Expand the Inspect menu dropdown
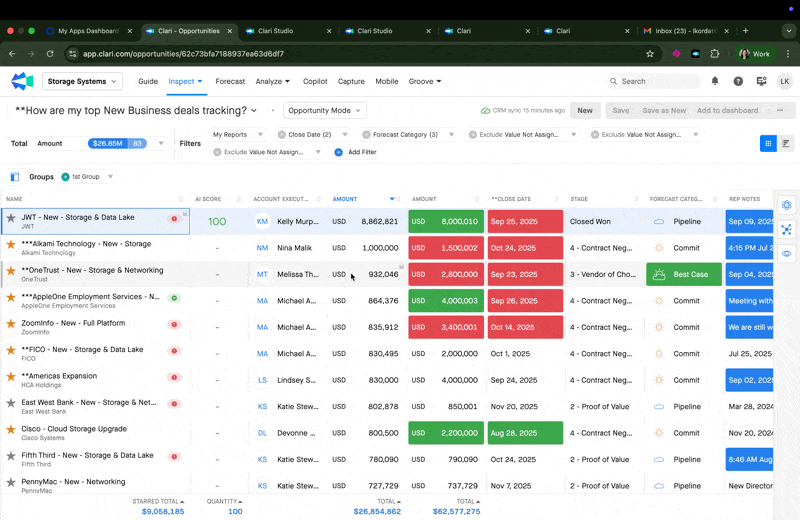 click(x=185, y=81)
